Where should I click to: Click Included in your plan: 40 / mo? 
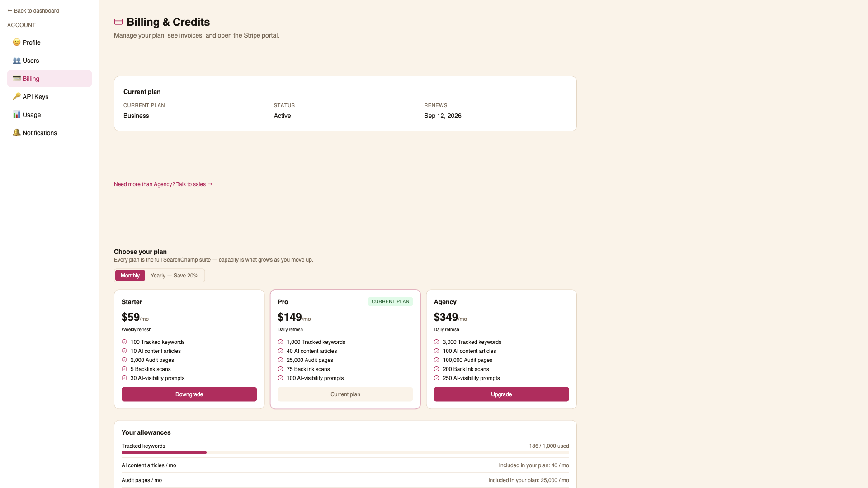click(x=534, y=465)
